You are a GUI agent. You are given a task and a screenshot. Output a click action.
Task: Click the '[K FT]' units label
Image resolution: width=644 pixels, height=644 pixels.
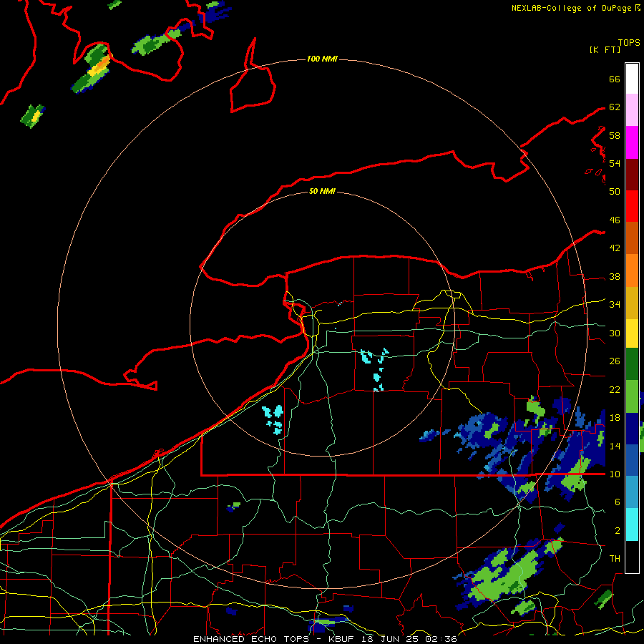tap(605, 49)
